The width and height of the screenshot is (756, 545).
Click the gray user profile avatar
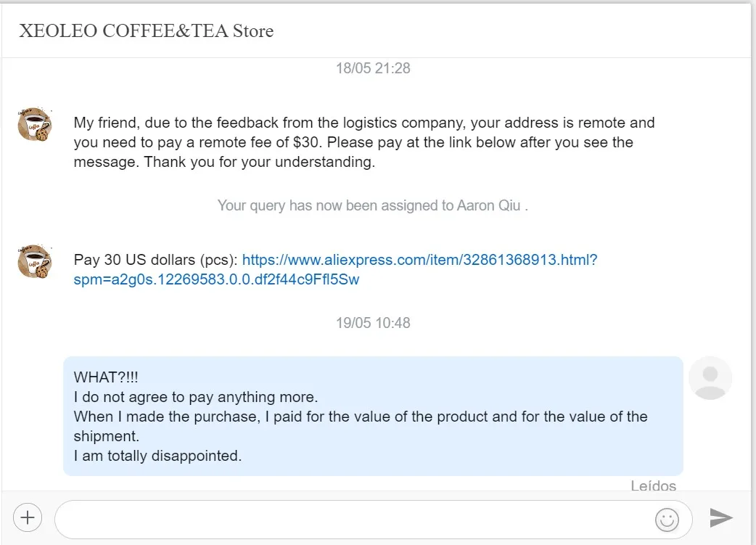tap(710, 378)
